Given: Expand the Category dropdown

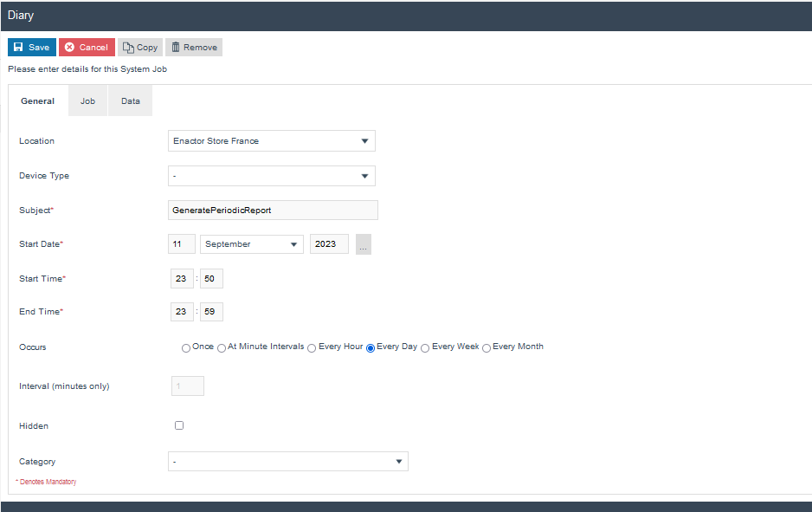Looking at the screenshot, I should 287,462.
